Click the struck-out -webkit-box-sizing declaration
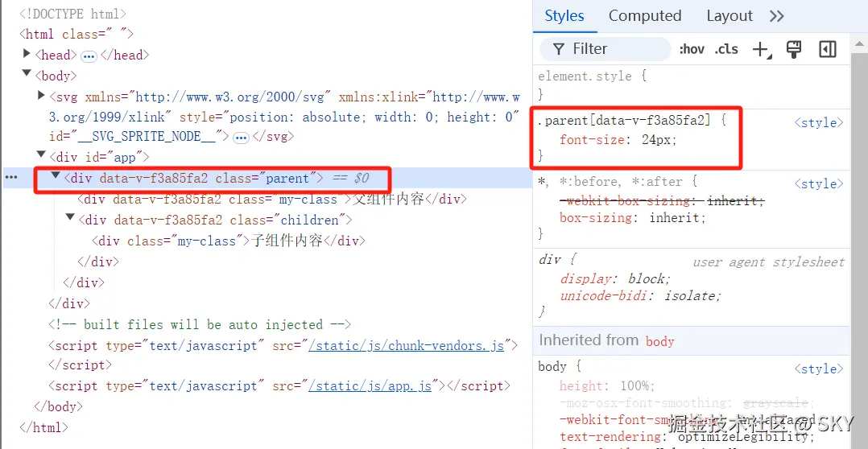 coord(662,200)
